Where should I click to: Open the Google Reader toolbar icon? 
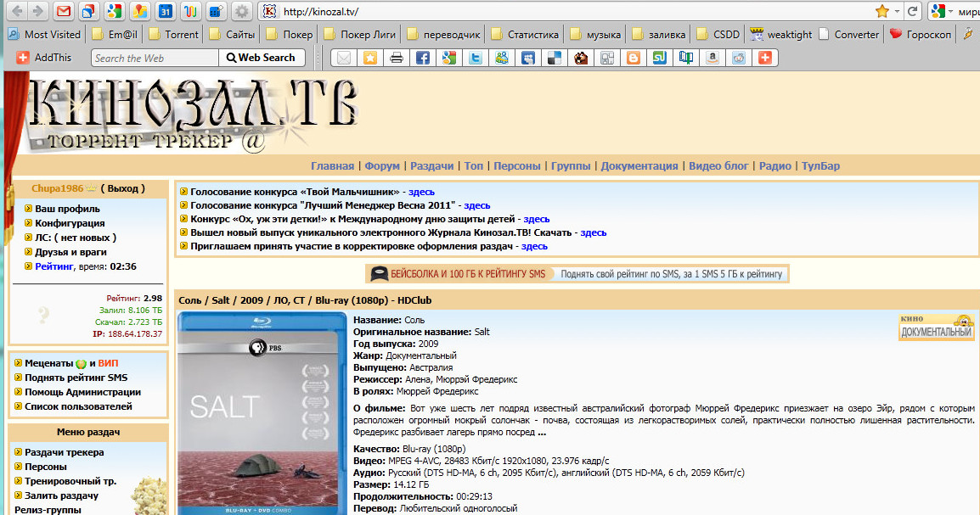coord(89,11)
